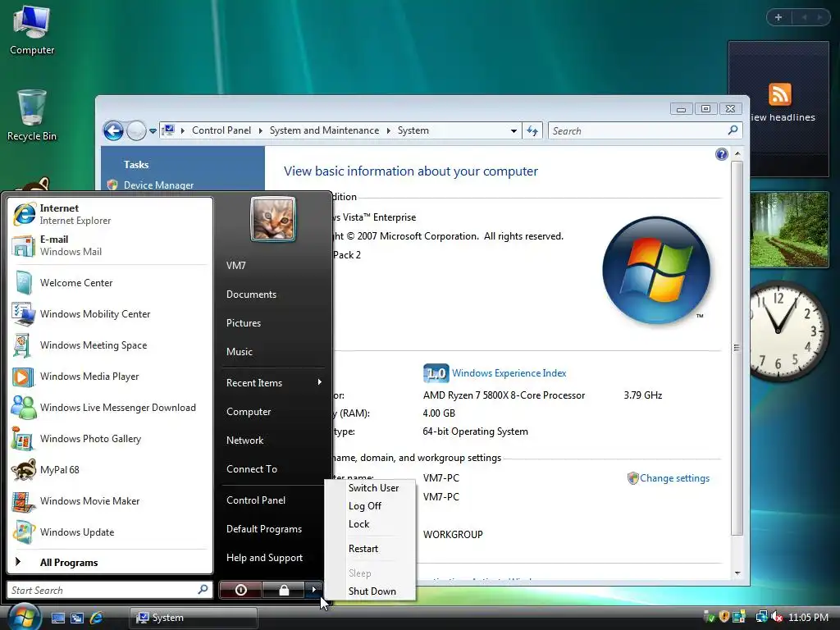Choose Shut Down from power menu
The width and height of the screenshot is (840, 630).
pos(372,591)
